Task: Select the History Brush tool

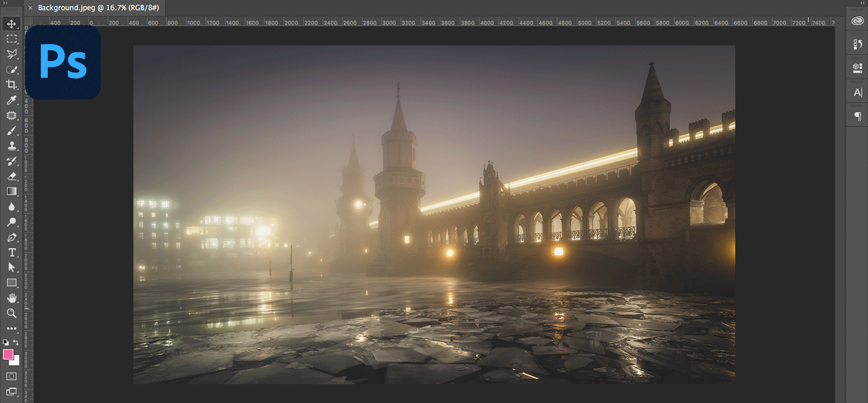Action: [11, 161]
